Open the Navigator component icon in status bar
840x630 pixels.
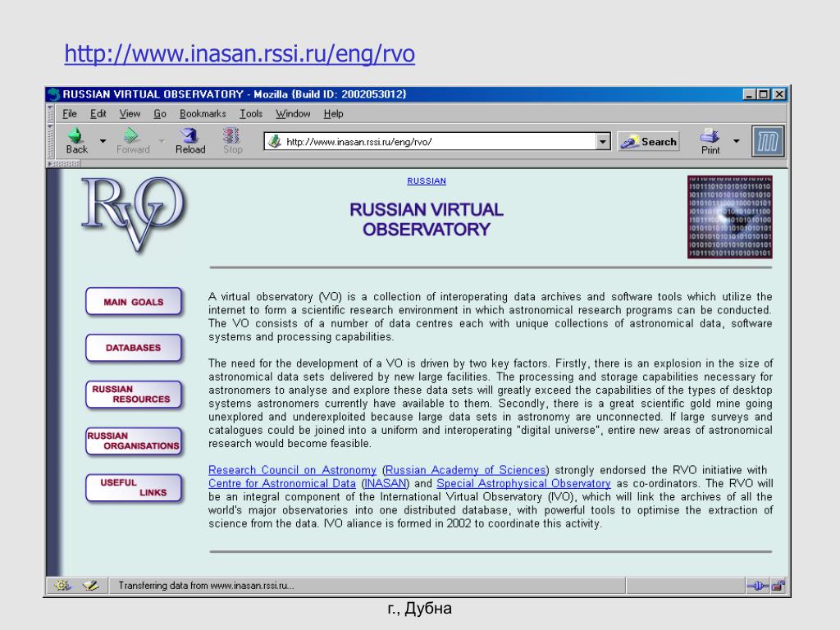pos(62,586)
